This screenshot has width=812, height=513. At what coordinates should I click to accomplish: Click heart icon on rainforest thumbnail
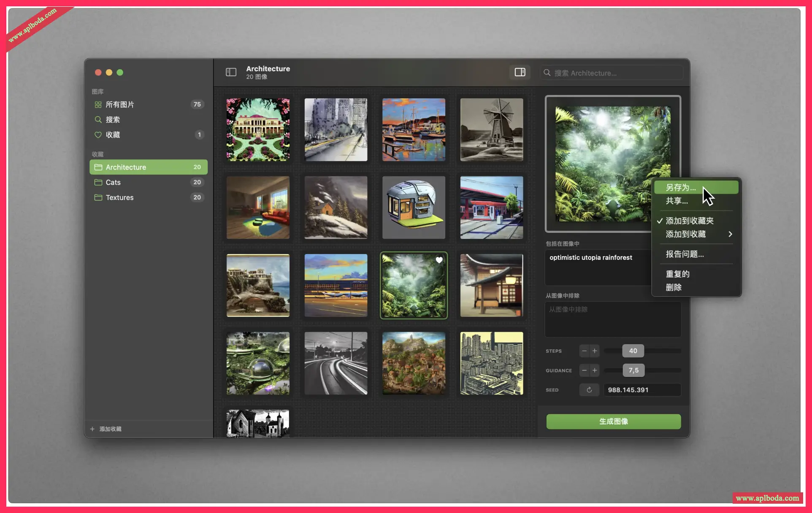[439, 260]
